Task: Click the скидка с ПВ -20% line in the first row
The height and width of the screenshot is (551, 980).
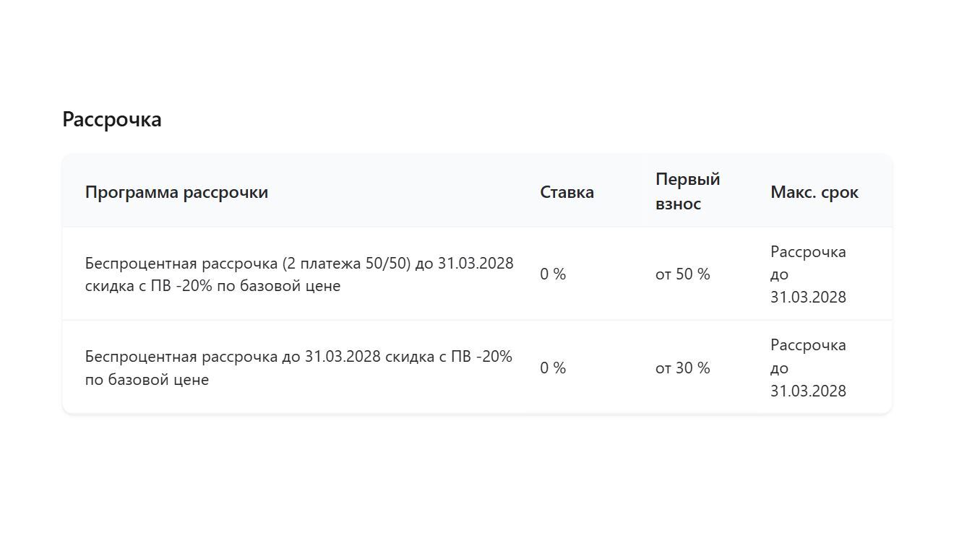Action: pos(212,286)
